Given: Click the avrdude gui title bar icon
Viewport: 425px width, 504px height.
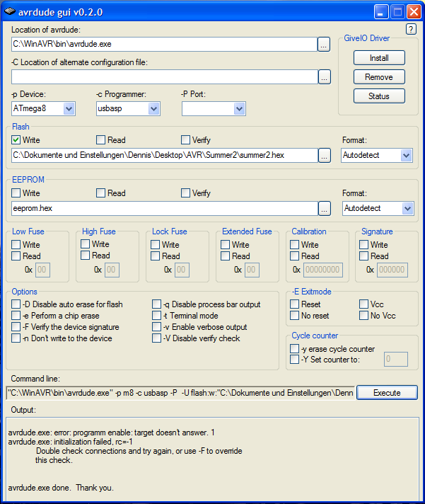Looking at the screenshot, I should coord(10,11).
